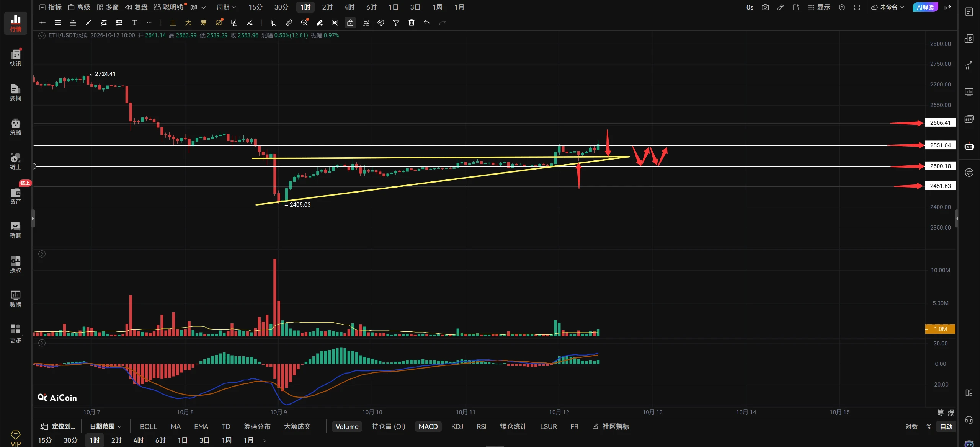Screen dimensions: 980x447
Task: Click the fullscreen icon in top bar
Action: point(857,7)
